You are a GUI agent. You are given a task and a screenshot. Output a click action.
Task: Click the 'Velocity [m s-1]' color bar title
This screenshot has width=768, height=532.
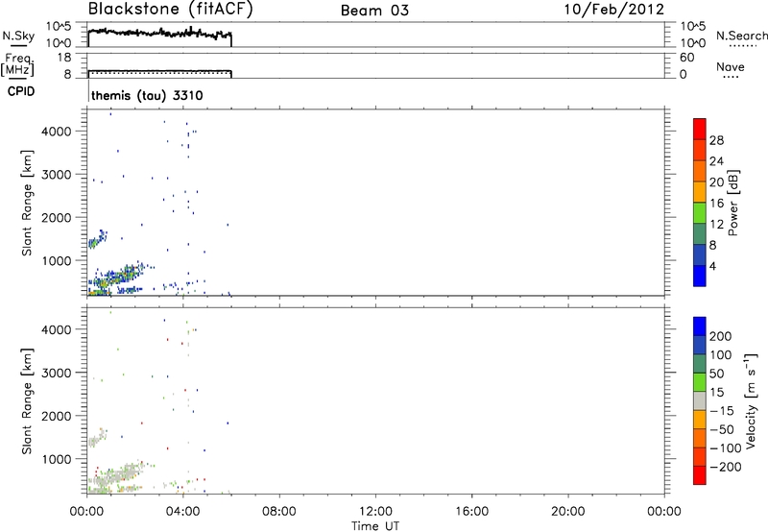click(x=751, y=400)
